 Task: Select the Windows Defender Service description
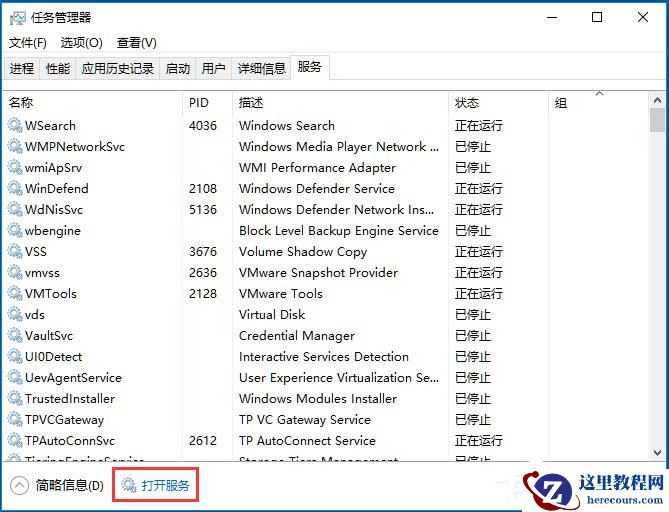(x=317, y=188)
